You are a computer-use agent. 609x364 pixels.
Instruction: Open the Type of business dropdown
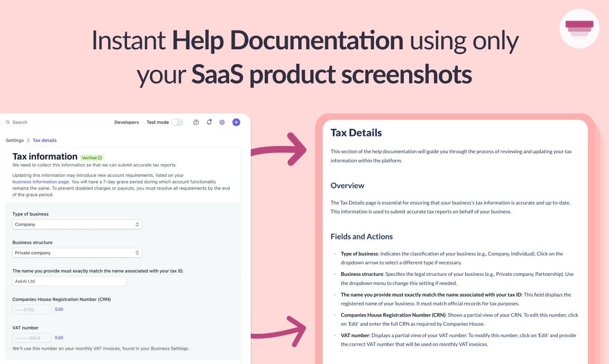coord(77,224)
